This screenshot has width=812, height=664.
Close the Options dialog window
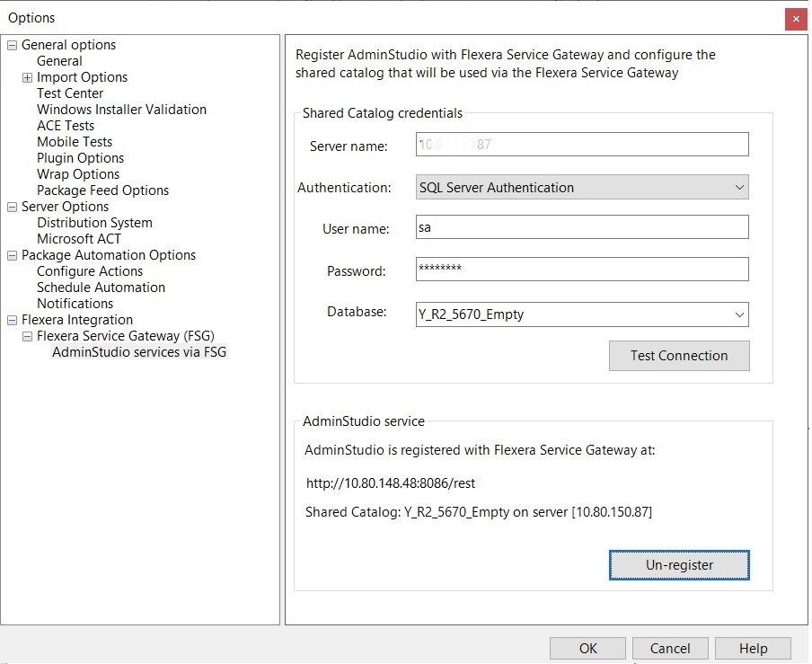(794, 19)
